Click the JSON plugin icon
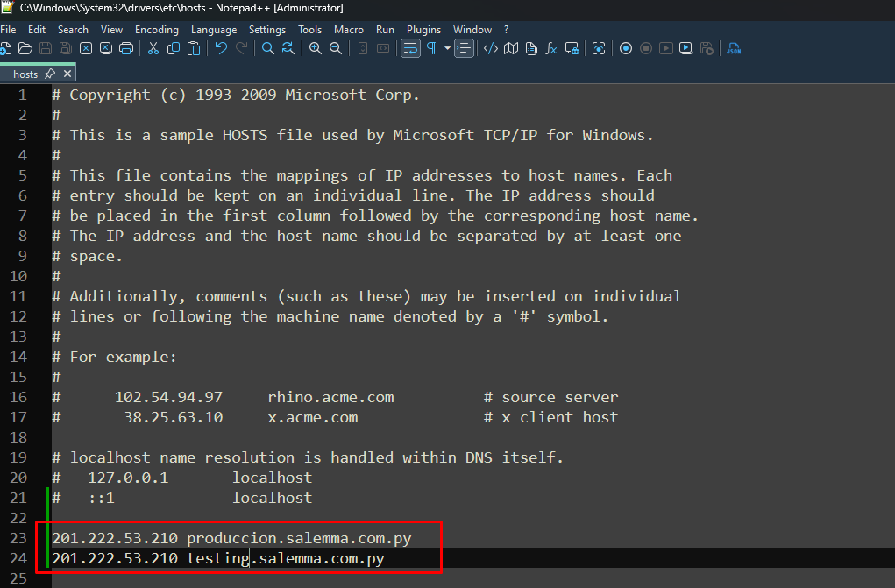The width and height of the screenshot is (895, 588). tap(734, 48)
